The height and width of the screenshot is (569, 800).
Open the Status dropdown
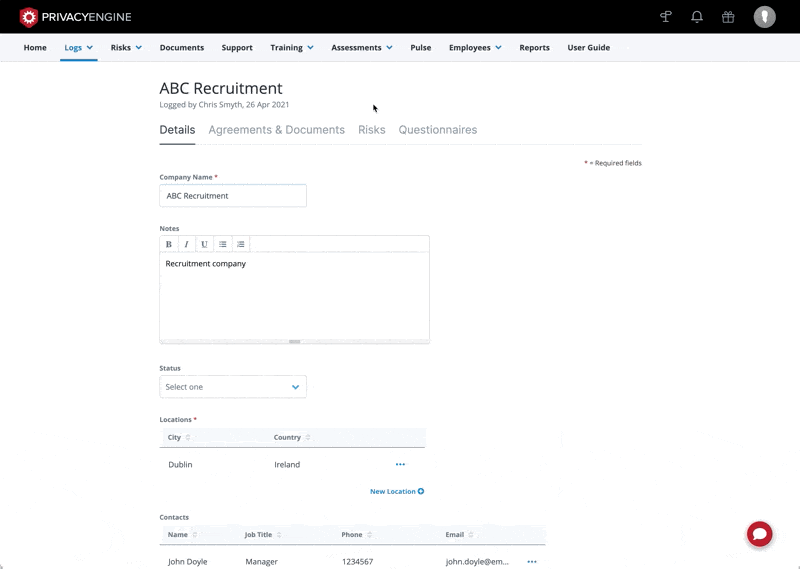233,387
